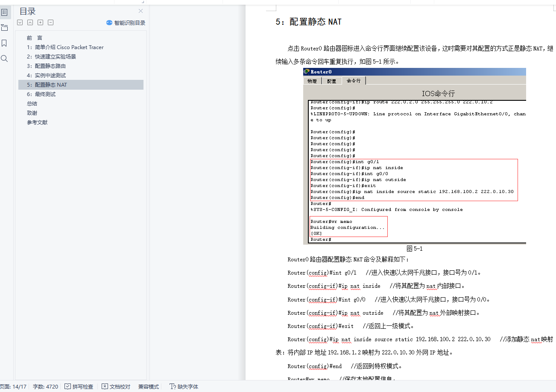Viewport: 556px width, 392px height.
Task: Click the line explaining int g0/0
Action: pyautogui.click(x=389, y=299)
